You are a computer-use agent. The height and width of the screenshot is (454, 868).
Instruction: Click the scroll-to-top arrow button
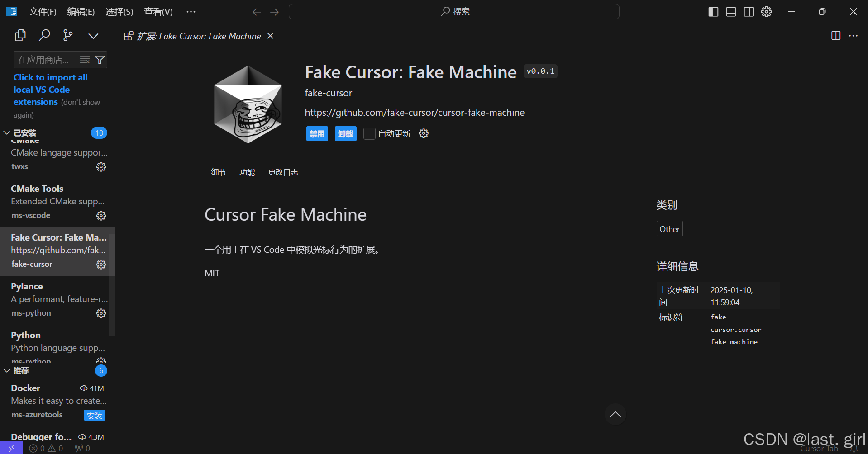pyautogui.click(x=615, y=414)
